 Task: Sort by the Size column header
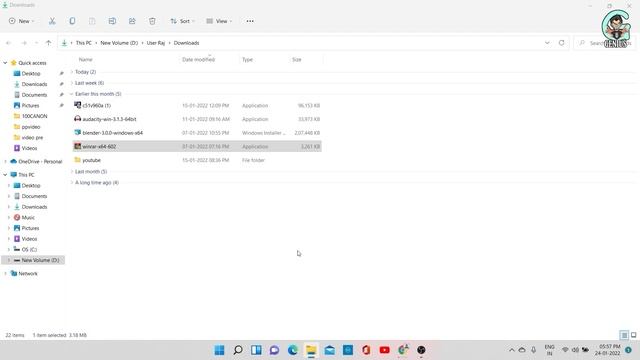pos(297,60)
